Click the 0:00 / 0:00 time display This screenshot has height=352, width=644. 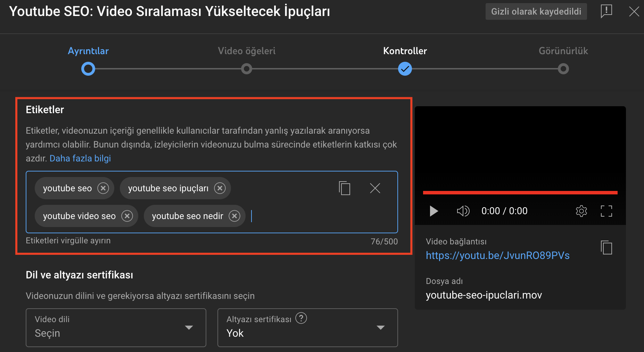click(504, 211)
